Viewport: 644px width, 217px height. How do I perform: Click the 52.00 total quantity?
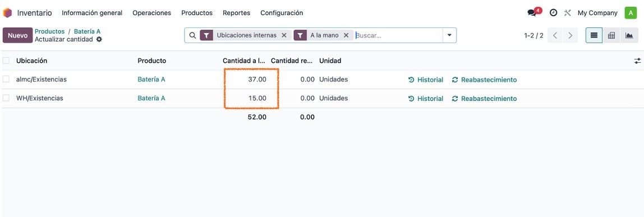click(x=257, y=117)
